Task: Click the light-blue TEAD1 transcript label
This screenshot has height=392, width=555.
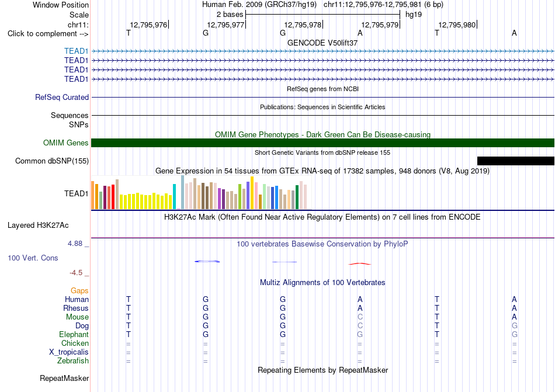Action: pos(76,51)
